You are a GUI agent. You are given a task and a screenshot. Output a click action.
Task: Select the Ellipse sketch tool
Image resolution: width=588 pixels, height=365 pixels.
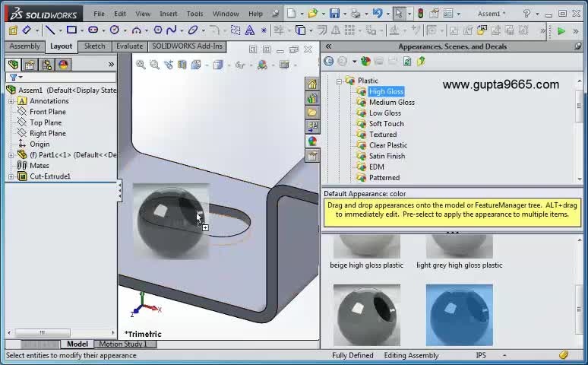coord(193,30)
